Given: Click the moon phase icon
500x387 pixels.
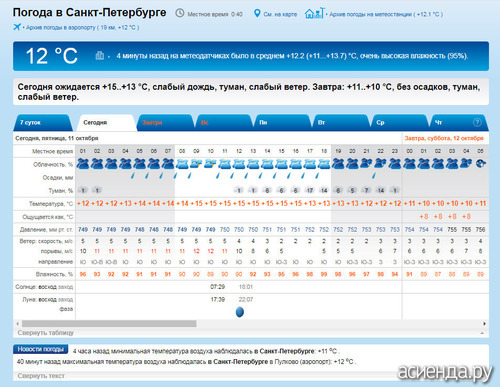Looking at the screenshot, I should tap(240, 312).
